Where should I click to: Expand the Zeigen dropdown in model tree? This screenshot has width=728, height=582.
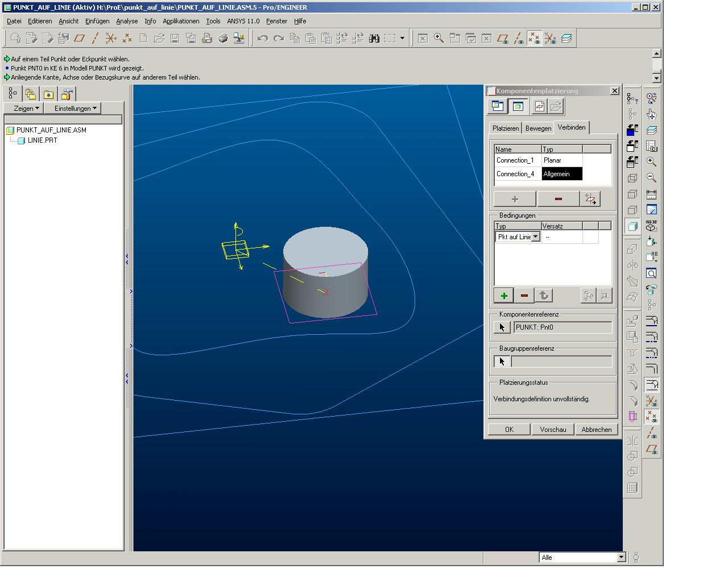26,108
